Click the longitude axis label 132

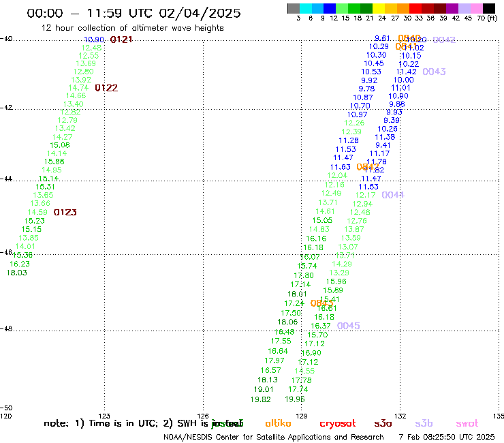[x=400, y=416]
